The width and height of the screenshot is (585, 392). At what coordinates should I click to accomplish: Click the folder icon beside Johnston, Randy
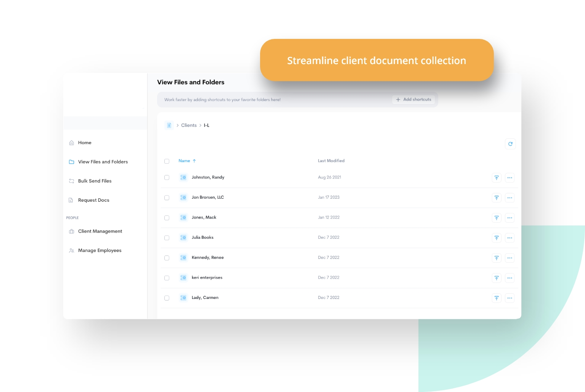[x=183, y=177]
